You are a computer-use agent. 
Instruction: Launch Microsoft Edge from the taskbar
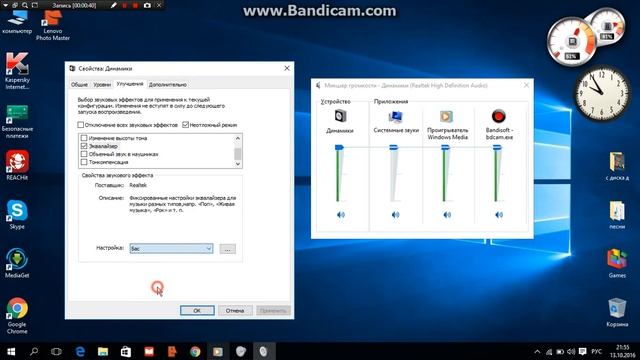(80, 351)
